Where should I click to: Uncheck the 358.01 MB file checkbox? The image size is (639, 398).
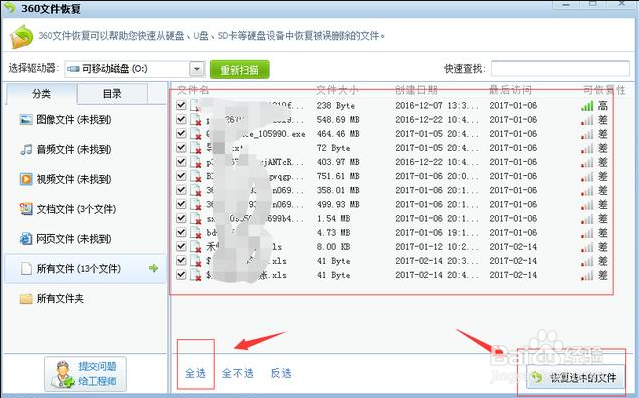coord(181,190)
